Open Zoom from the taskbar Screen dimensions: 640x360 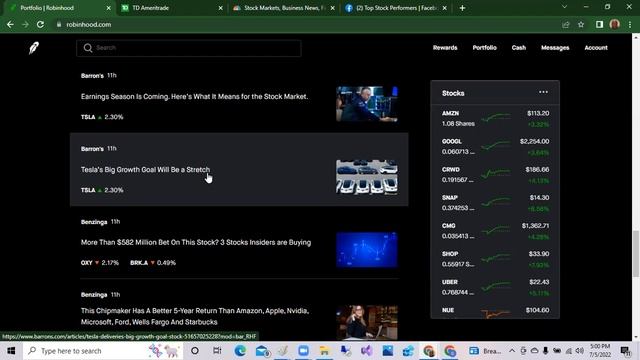pyautogui.click(x=303, y=351)
